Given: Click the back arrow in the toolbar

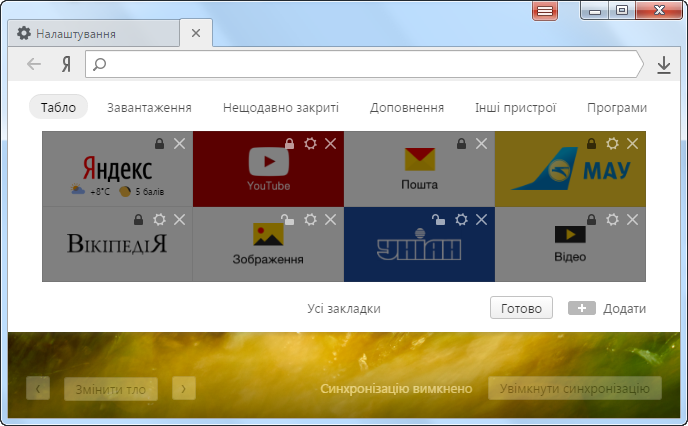Looking at the screenshot, I should pyautogui.click(x=34, y=64).
